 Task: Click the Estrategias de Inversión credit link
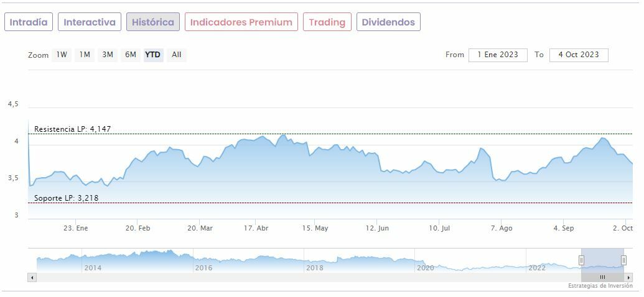tap(600, 286)
